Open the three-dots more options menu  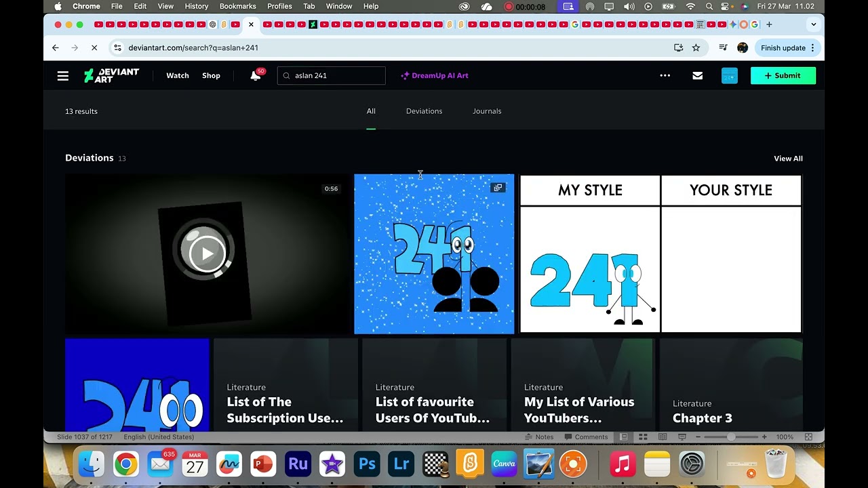point(665,75)
